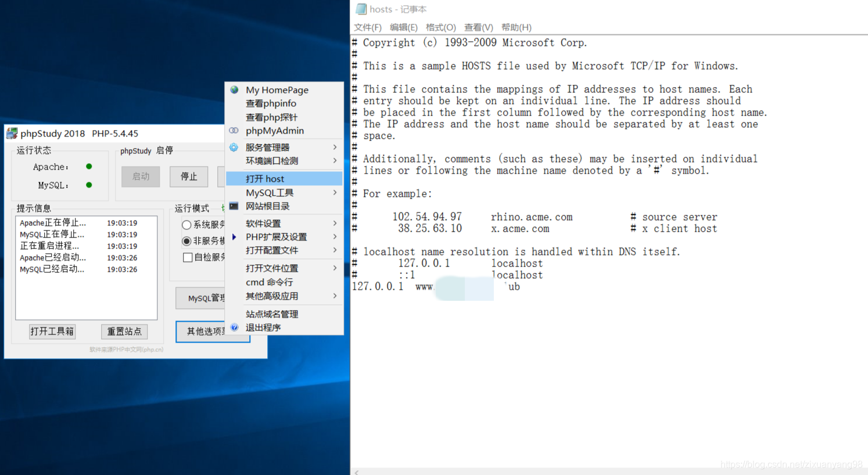This screenshot has width=868, height=475.
Task: Click the green Apache status indicator
Action: (88, 167)
